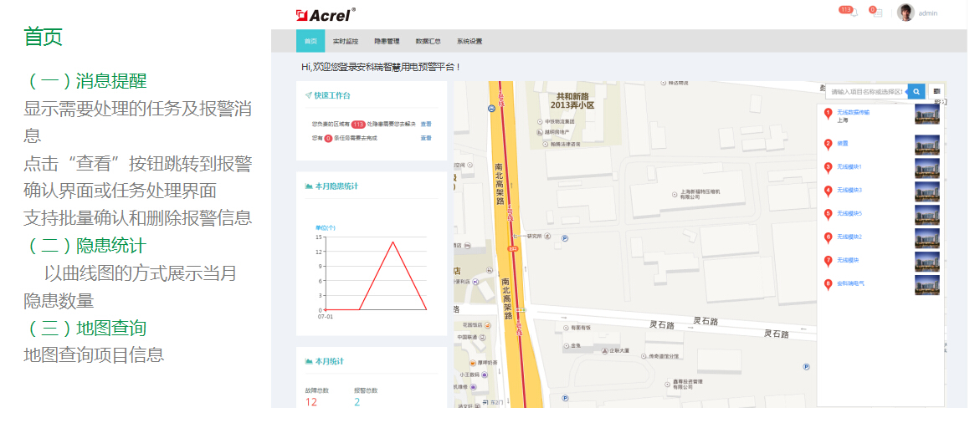
Task: Open the 数据汇总 menu
Action: (428, 41)
